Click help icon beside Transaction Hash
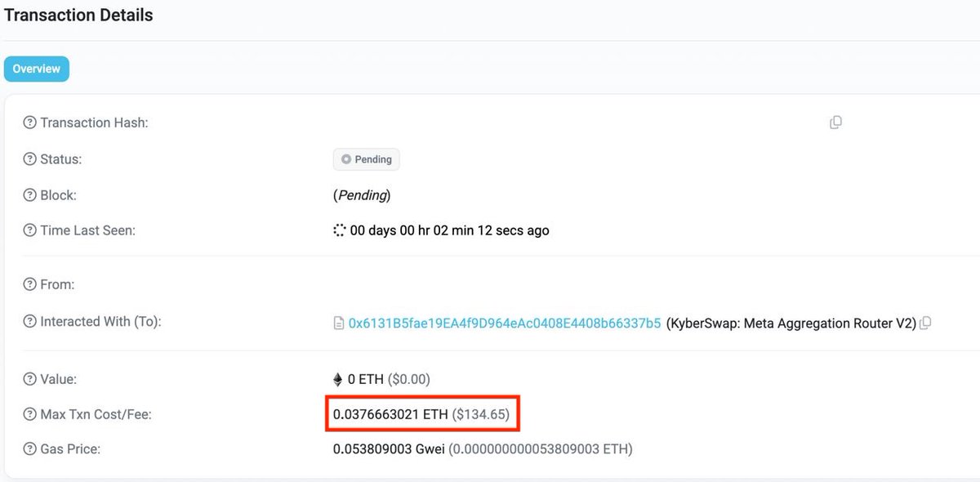Image resolution: width=980 pixels, height=482 pixels. tap(29, 123)
